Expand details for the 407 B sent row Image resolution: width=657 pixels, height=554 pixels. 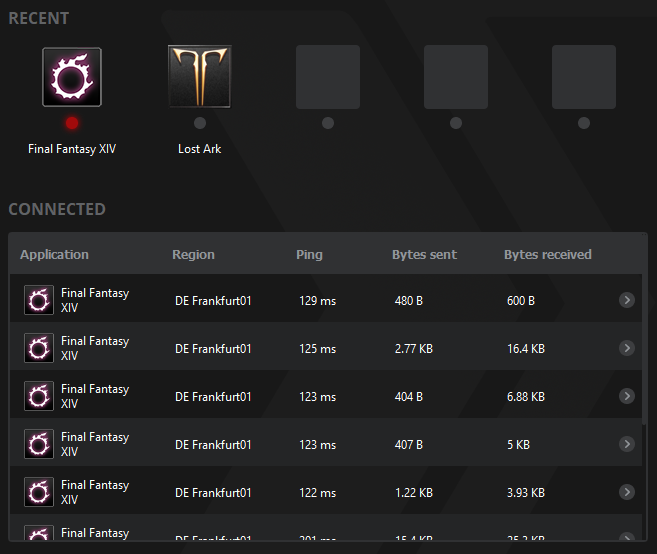627,444
